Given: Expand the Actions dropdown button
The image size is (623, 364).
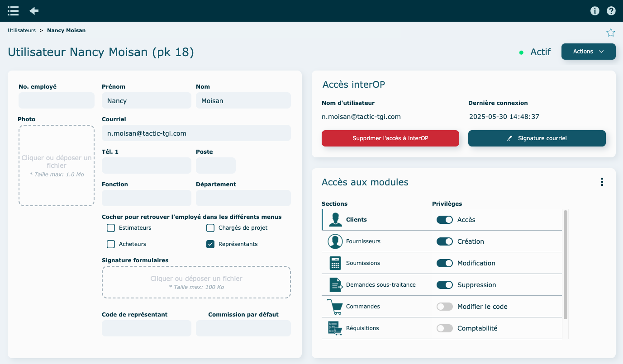Looking at the screenshot, I should [588, 52].
